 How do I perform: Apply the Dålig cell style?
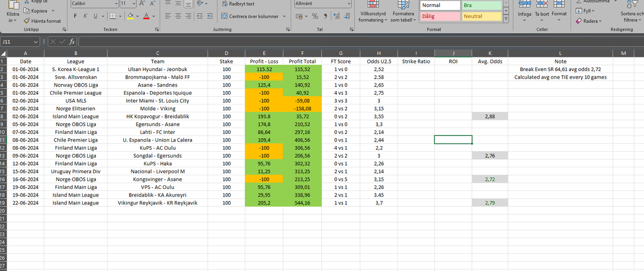point(440,17)
